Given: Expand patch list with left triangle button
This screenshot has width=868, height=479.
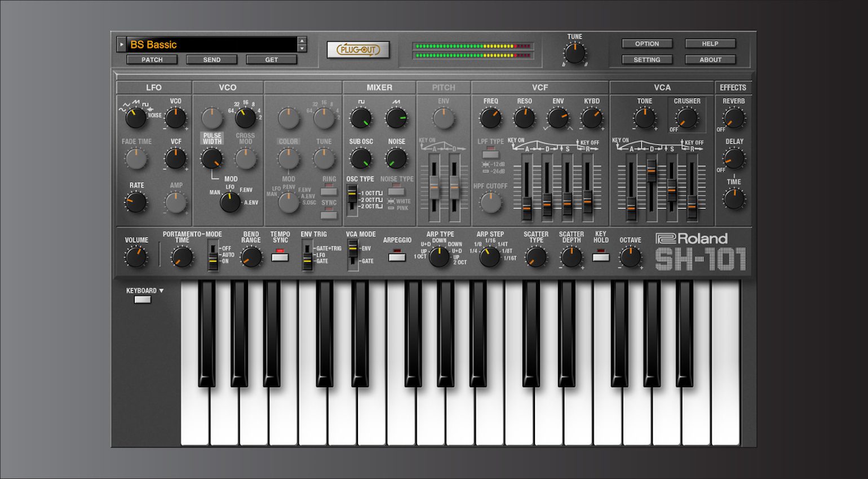Looking at the screenshot, I should (x=121, y=45).
